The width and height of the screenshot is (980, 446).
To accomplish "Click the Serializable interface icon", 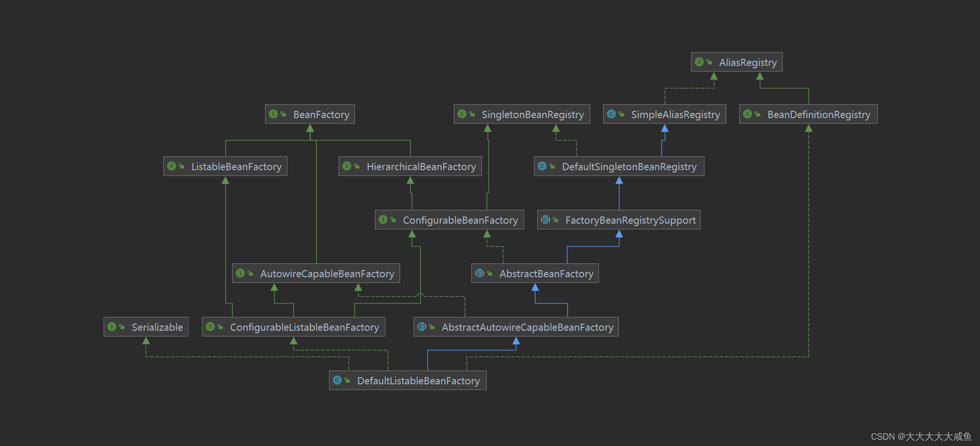I will pos(112,326).
